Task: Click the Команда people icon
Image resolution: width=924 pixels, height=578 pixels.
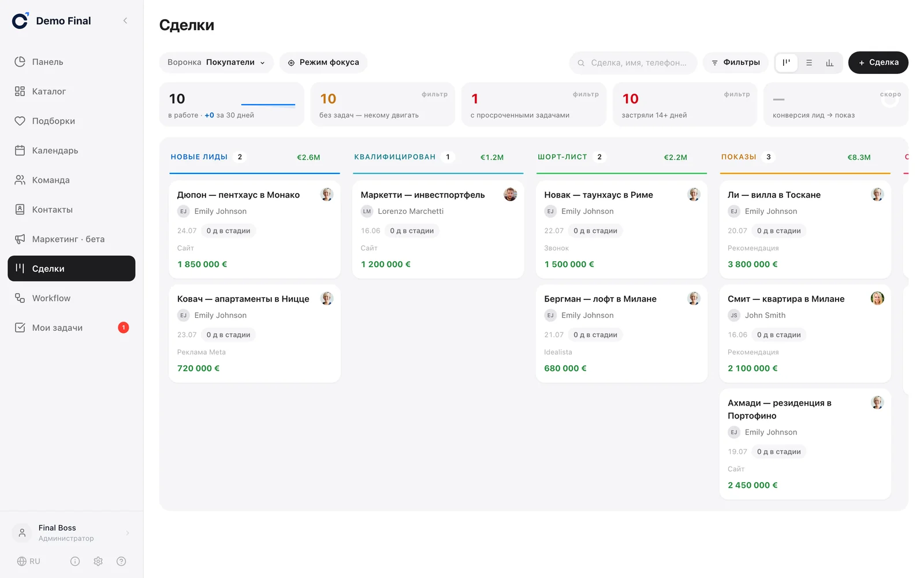Action: click(20, 180)
